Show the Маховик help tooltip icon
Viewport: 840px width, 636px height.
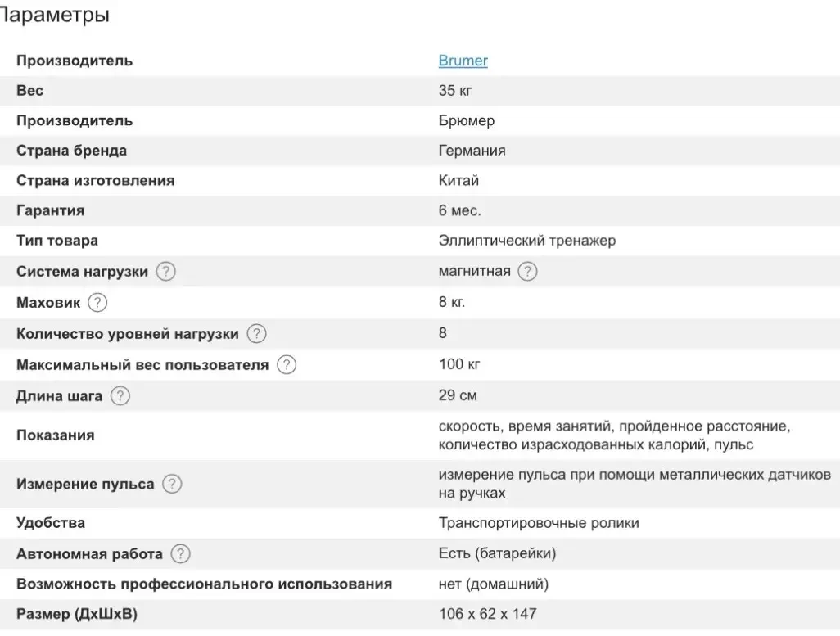pos(97,303)
